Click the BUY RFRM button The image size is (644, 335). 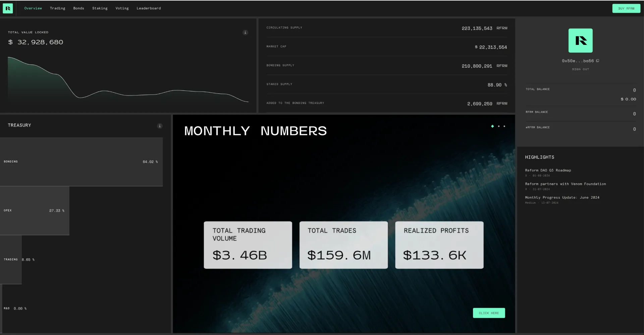click(x=626, y=8)
